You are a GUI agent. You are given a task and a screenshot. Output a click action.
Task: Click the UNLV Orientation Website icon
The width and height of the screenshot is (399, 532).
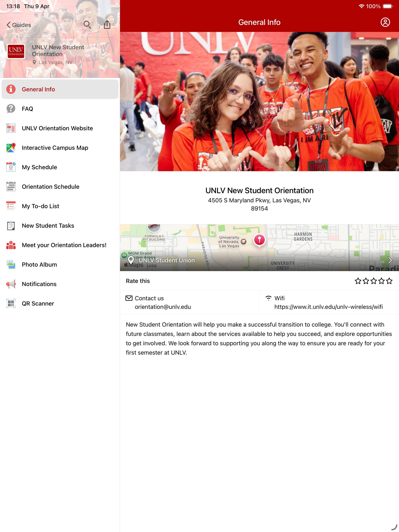11,128
